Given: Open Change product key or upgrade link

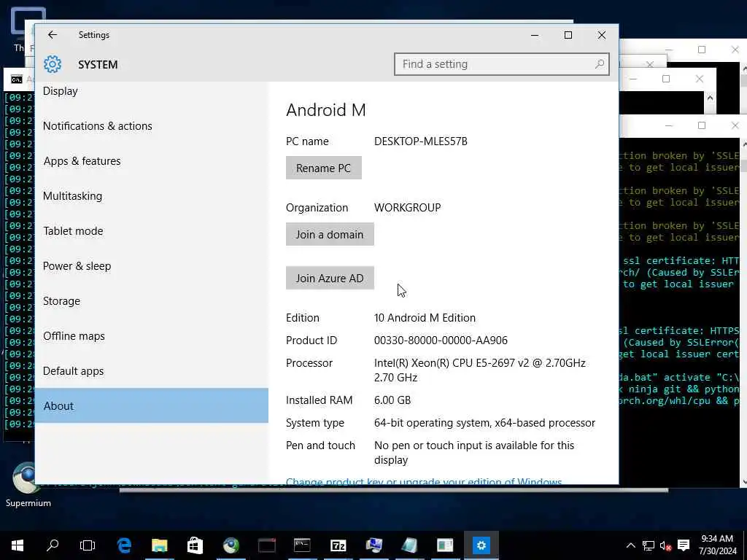Looking at the screenshot, I should [424, 481].
